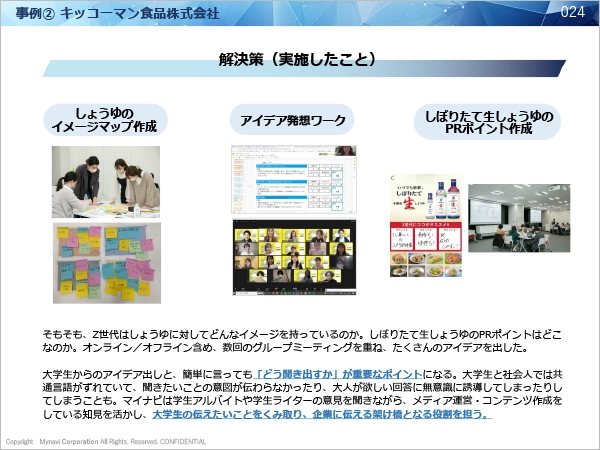This screenshot has width=600, height=450.
Task: Open the sticky notes board photo
Action: point(107,263)
